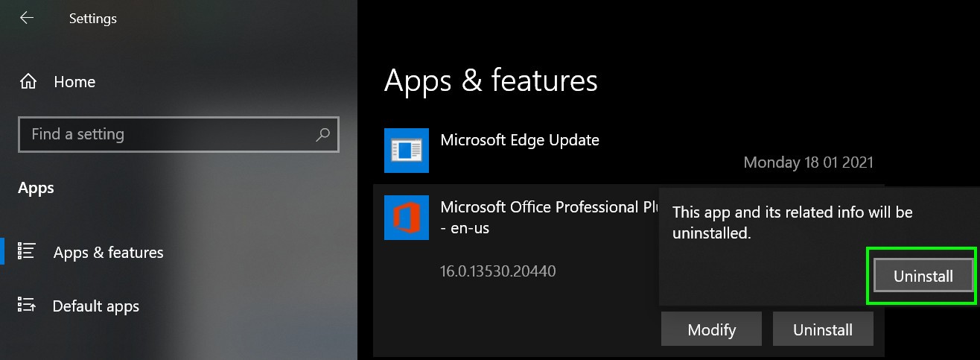This screenshot has width=980, height=360.
Task: Select the Microsoft Edge Update entry name
Action: coord(520,139)
